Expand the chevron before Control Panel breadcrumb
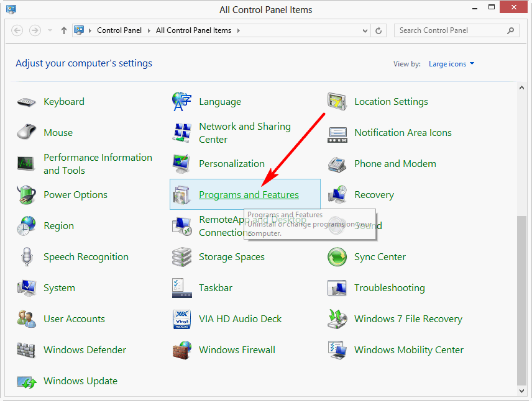 [90, 30]
